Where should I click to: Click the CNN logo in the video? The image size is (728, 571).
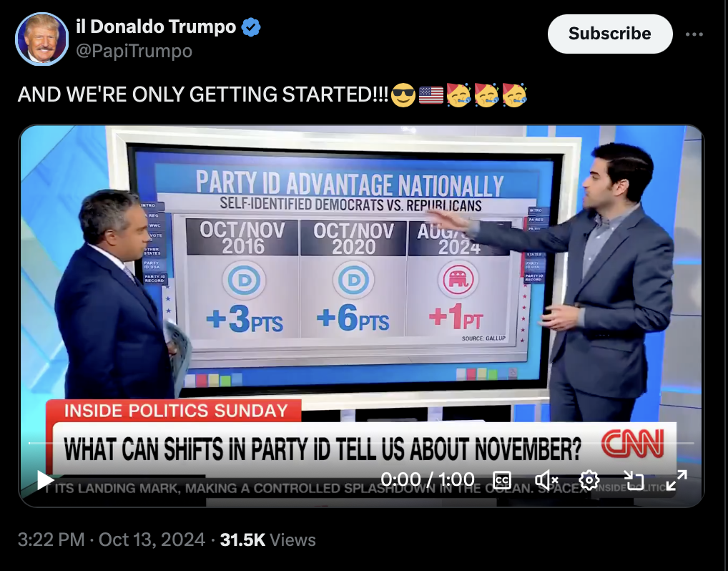tap(634, 444)
